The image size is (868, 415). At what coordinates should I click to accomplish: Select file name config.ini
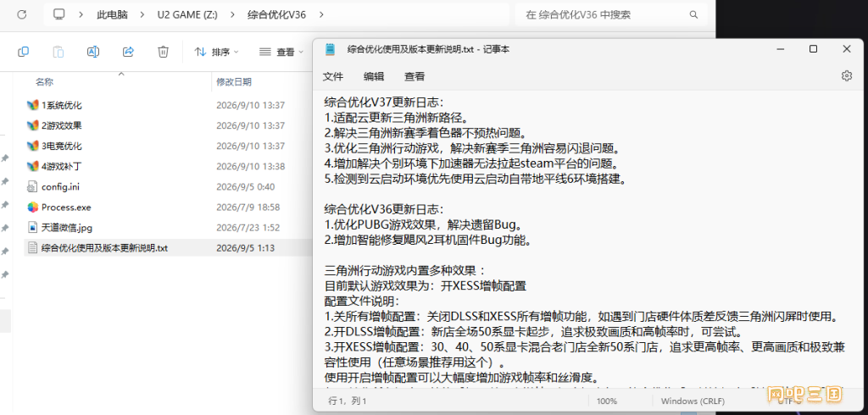(x=60, y=187)
